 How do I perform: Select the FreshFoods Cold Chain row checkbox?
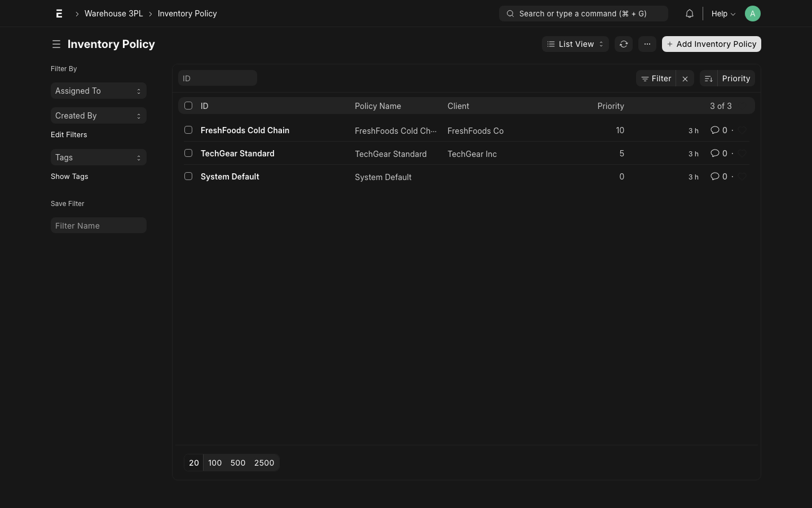[x=188, y=130]
